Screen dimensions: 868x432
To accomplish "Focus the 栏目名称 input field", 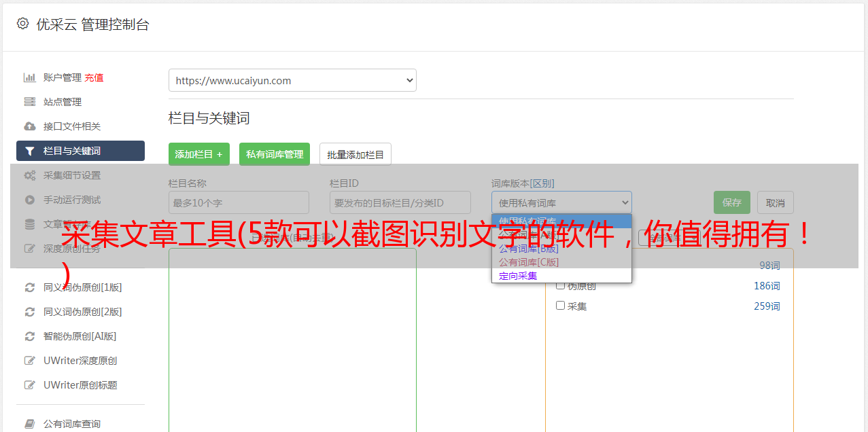I will (239, 202).
